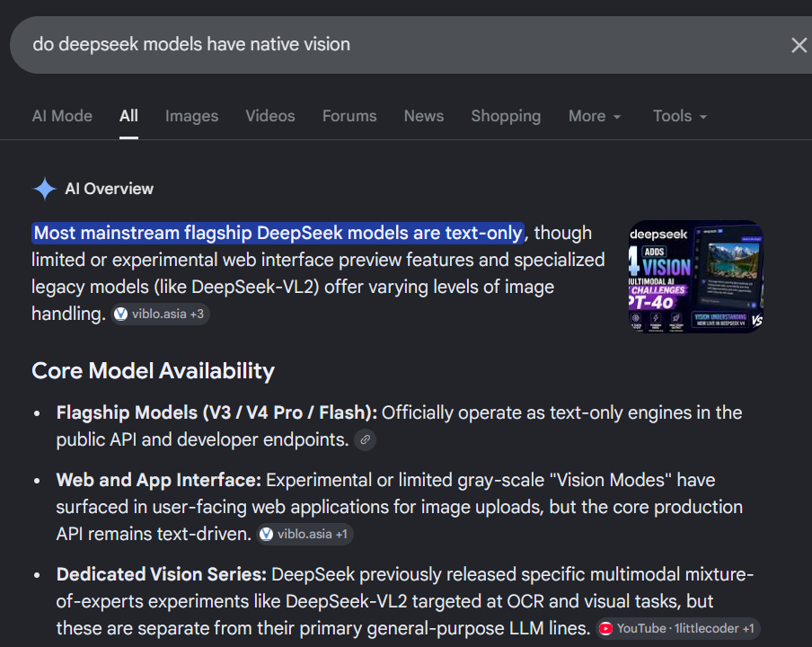This screenshot has height=647, width=812.
Task: Open the Tools dropdown
Action: [x=680, y=116]
